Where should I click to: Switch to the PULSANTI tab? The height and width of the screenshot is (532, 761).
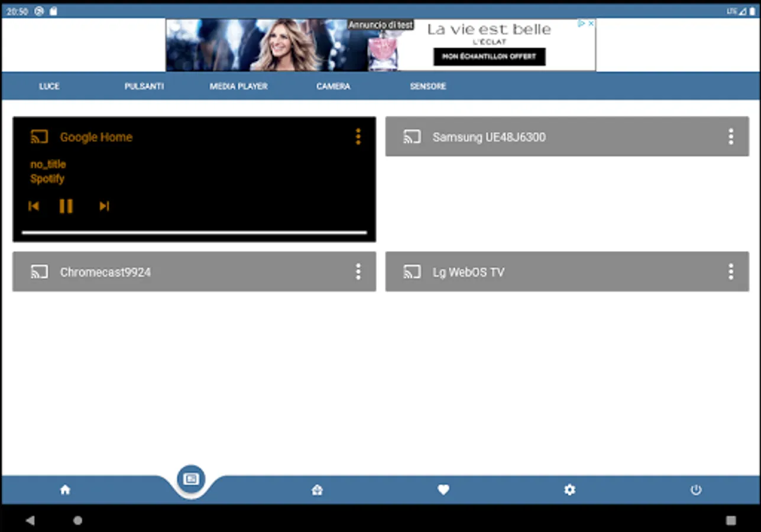144,86
